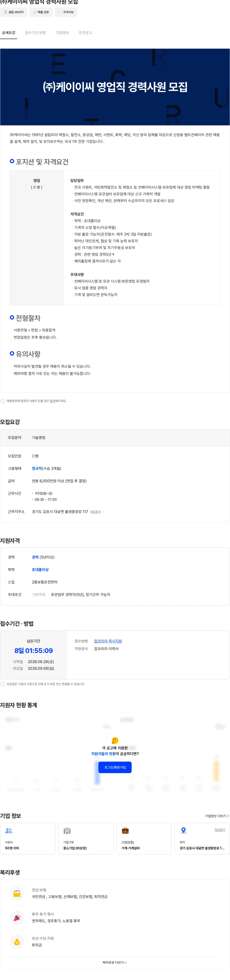Image resolution: width=230 pixels, height=980 pixels.
Task: Click the 위치 map pin icon
Action: pyautogui.click(x=184, y=830)
